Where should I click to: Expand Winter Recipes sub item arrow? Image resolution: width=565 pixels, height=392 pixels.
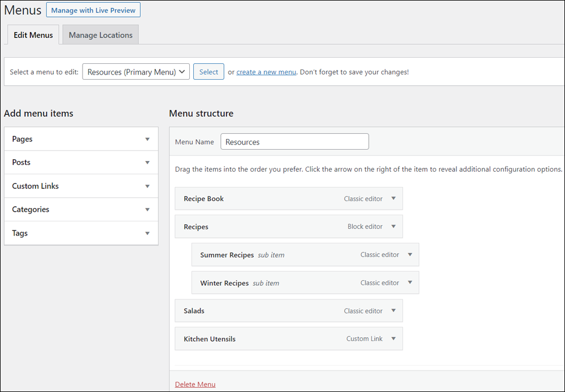(x=410, y=282)
